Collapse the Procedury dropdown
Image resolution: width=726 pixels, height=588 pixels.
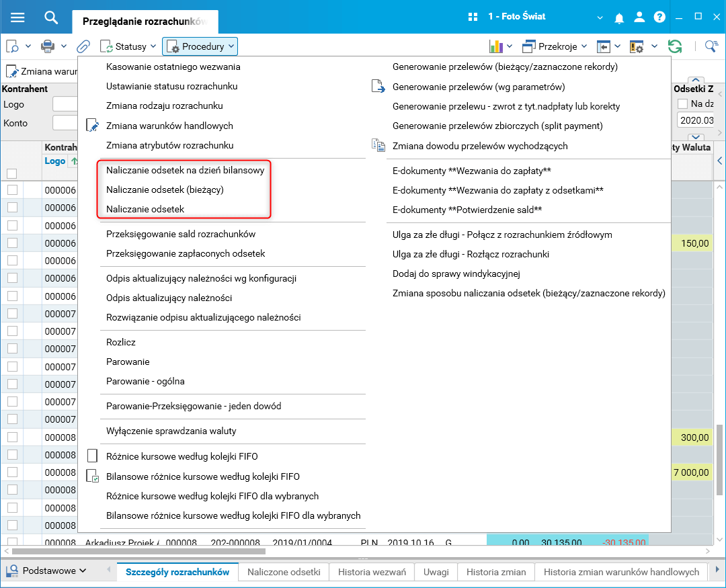pos(200,46)
